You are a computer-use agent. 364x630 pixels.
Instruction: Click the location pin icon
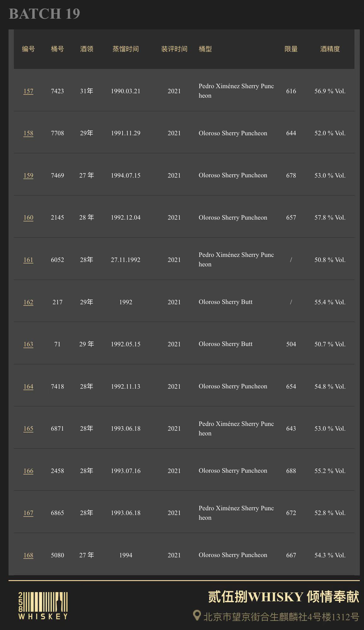[x=197, y=615]
